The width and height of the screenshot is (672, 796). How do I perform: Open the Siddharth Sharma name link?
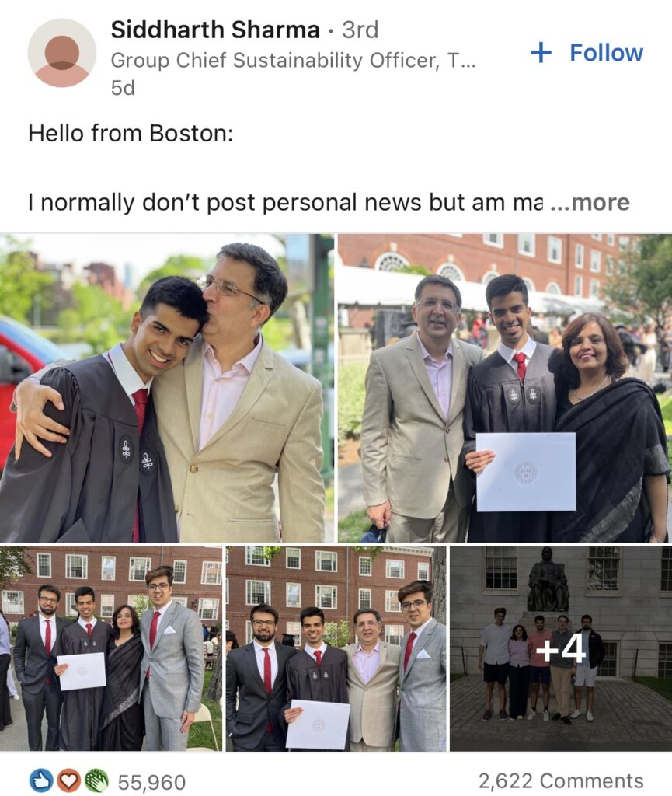point(215,30)
